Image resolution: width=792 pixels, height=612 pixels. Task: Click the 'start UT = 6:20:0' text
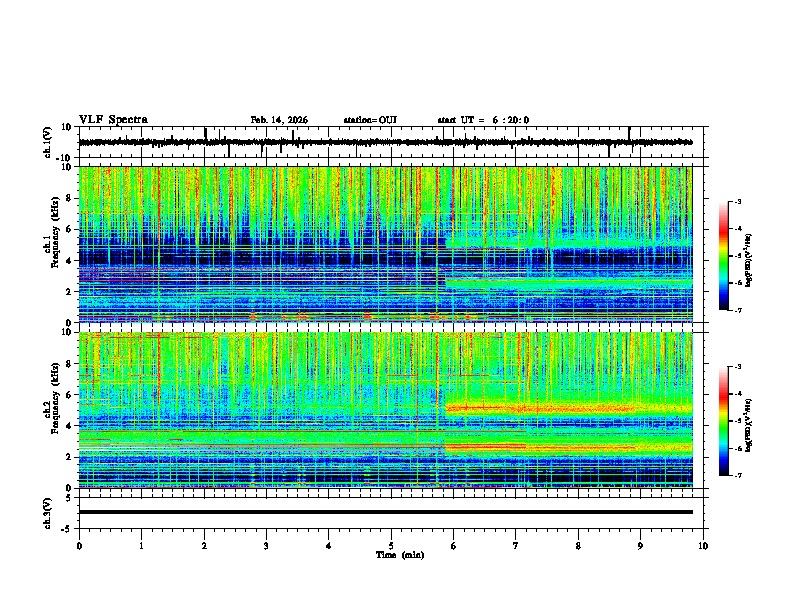(x=483, y=120)
